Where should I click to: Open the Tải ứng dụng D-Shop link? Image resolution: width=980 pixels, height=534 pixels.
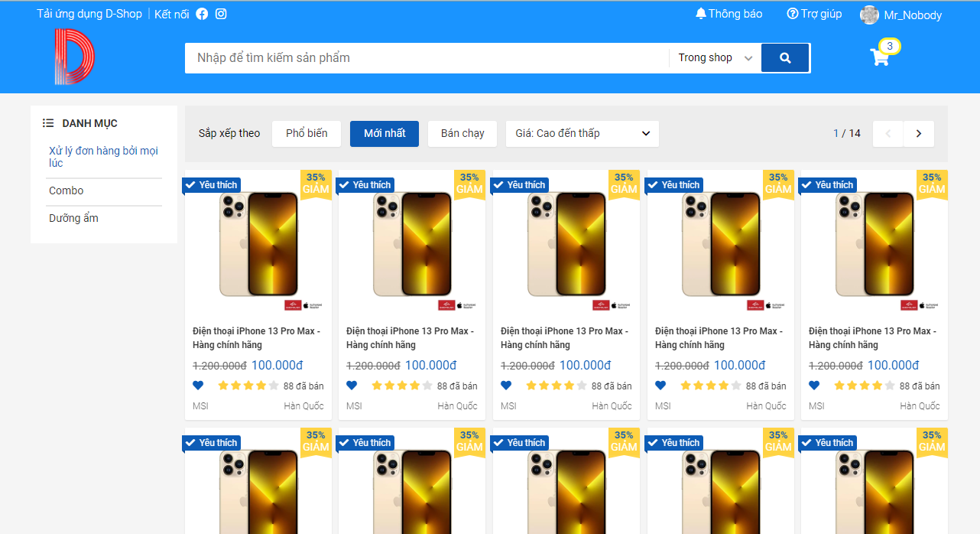[89, 13]
